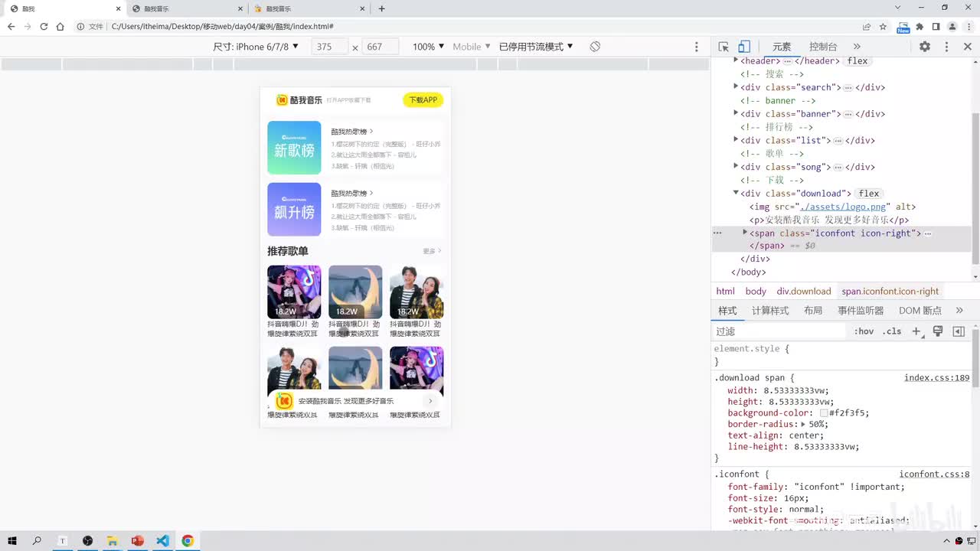Expand the span iconfont icon-right node

[x=745, y=232]
